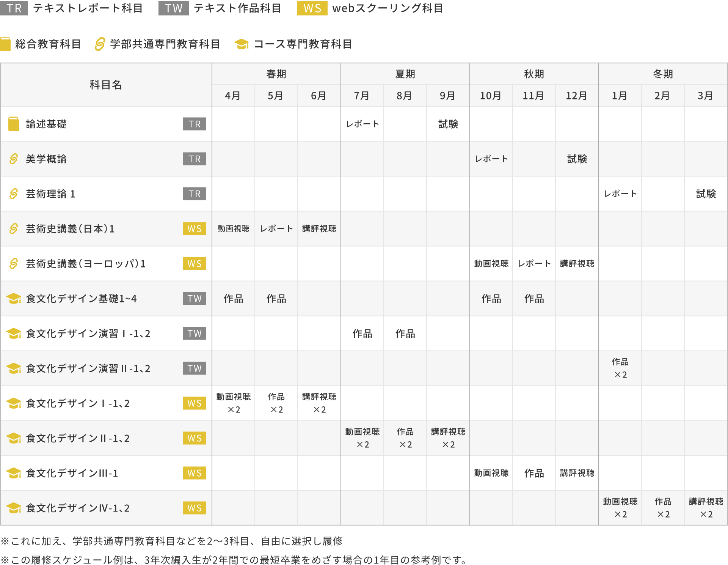Toggle the TW badge beside 食文化デザイン演習Ⅰ-1、2

tap(194, 334)
